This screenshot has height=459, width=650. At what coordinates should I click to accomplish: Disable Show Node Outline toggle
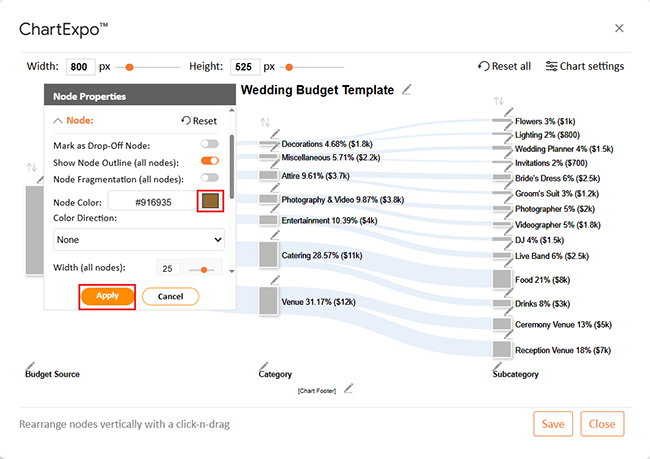point(209,161)
